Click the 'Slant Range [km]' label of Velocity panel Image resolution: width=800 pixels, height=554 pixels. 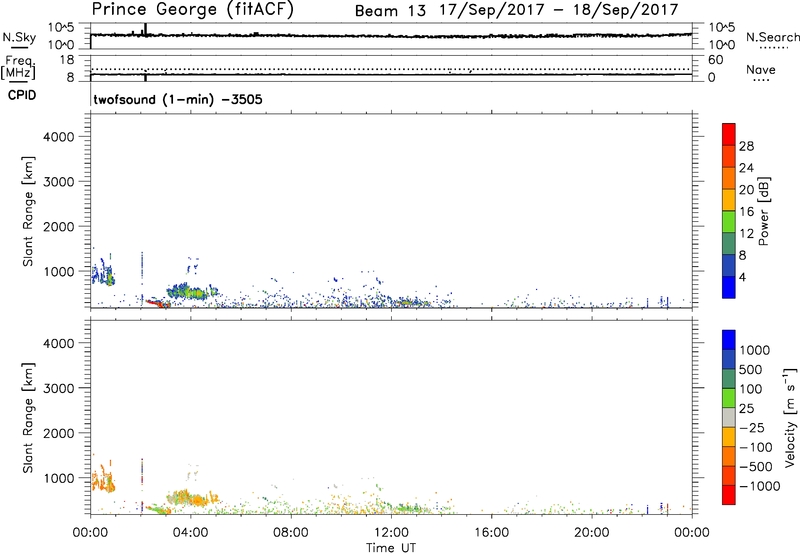[x=28, y=418]
